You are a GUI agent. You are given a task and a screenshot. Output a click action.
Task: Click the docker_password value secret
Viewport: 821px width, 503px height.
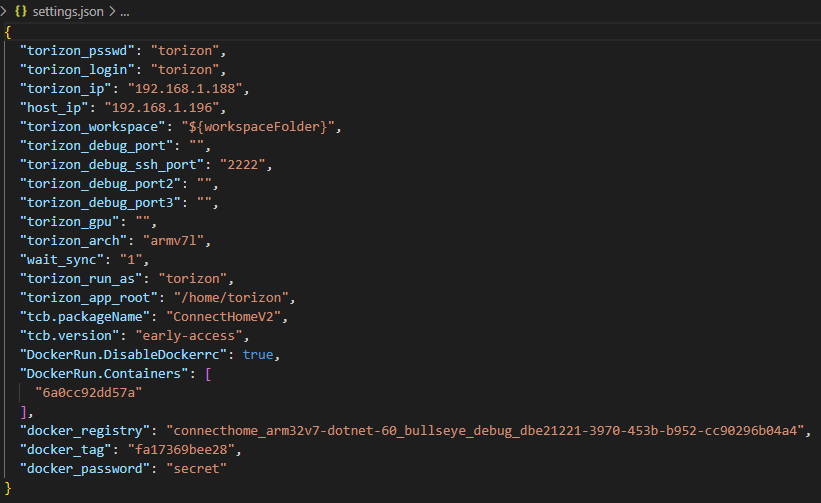pos(196,468)
